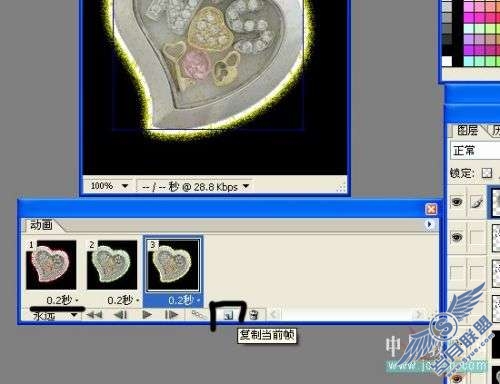Pick the bright cyan swatch in bottom row
Image resolution: width=500 pixels, height=384 pixels.
[x=468, y=61]
